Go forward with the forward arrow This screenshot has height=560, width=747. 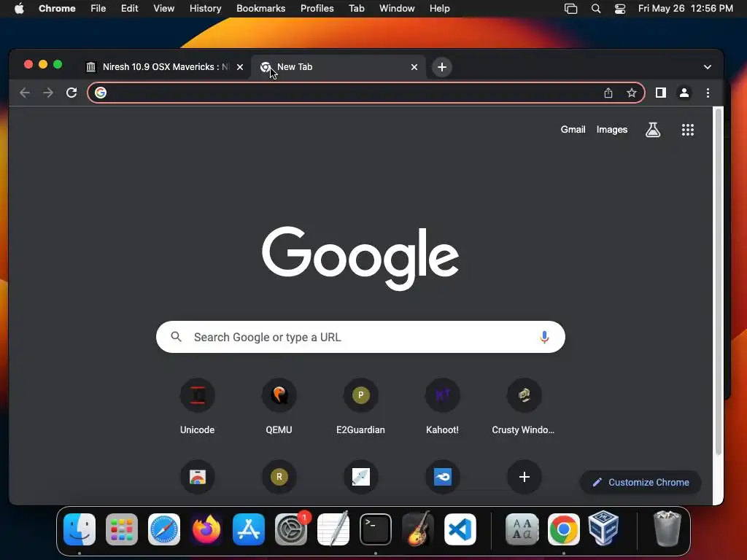pos(48,93)
